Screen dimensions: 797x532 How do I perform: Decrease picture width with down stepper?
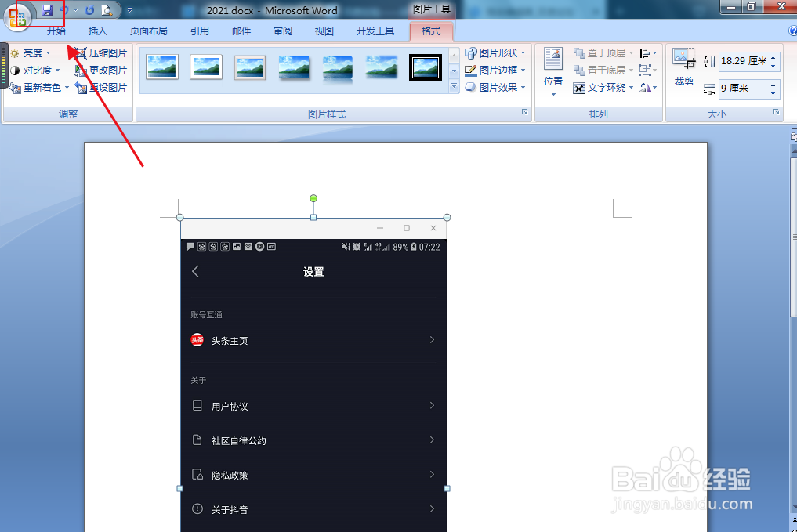click(x=773, y=93)
